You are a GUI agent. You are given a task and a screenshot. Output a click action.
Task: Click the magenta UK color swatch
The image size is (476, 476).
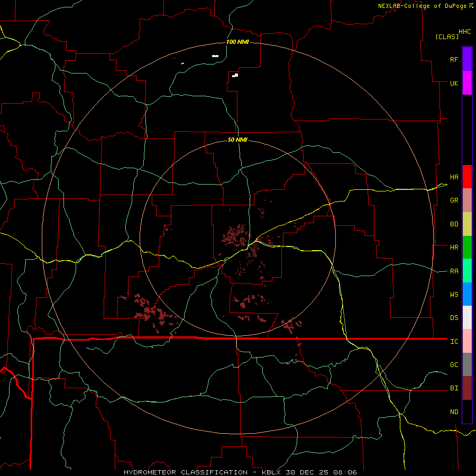tap(467, 83)
